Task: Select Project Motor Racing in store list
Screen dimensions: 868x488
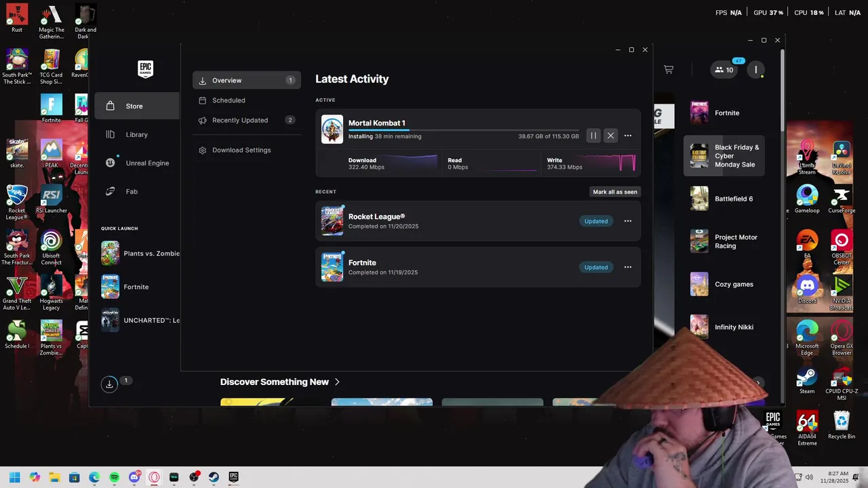Action: pyautogui.click(x=724, y=241)
